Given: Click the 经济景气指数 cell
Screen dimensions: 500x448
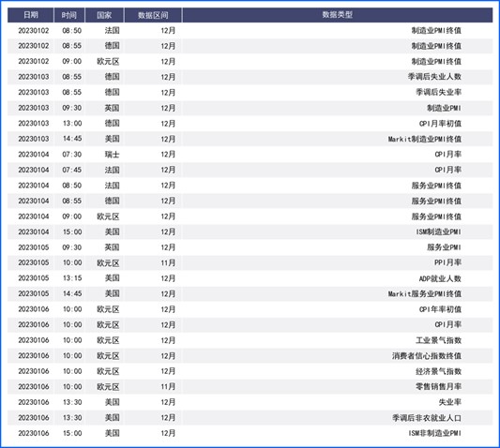Looking at the screenshot, I should coord(438,371).
